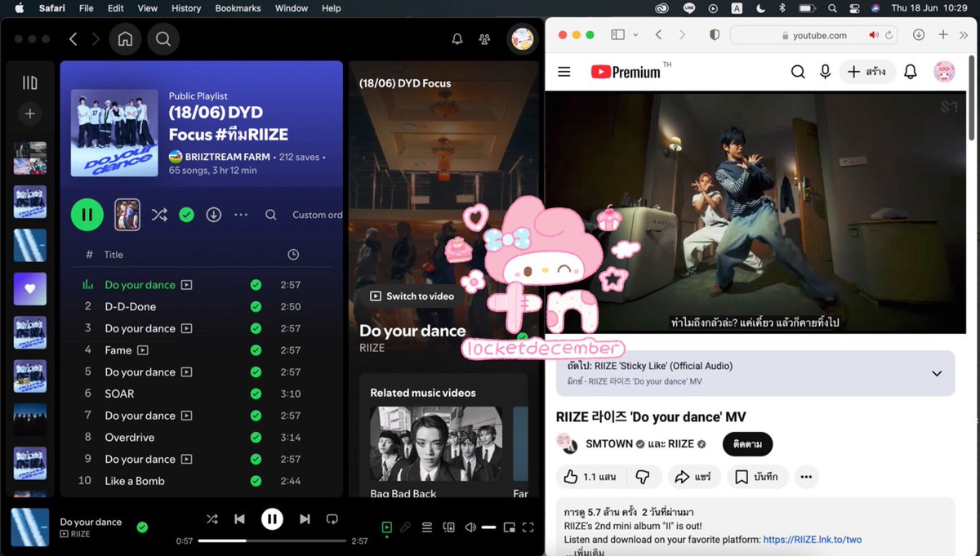
Task: Click YouTube create button
Action: click(866, 72)
